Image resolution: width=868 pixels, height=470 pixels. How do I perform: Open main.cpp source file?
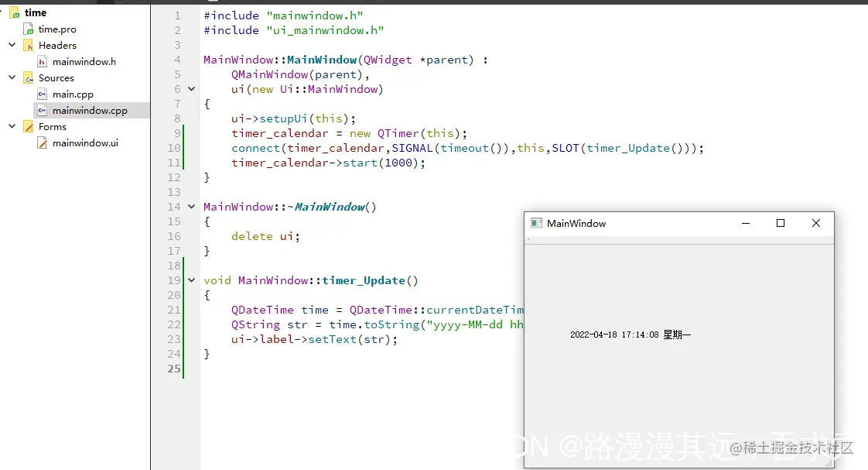click(x=73, y=94)
